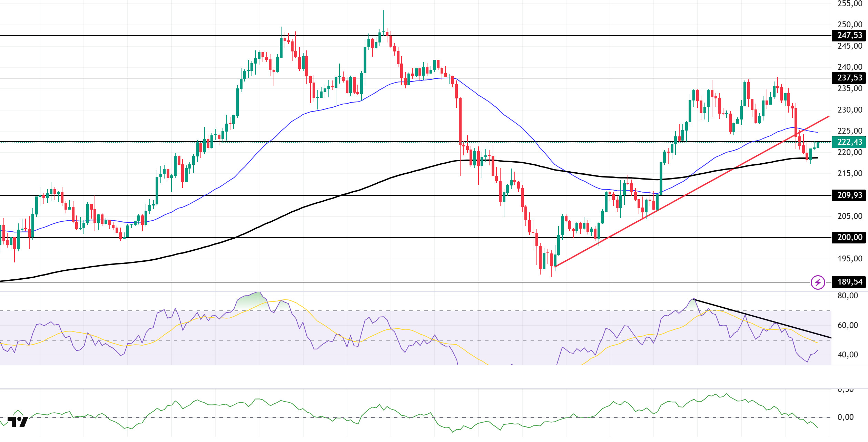Click the 40,00 label on the RSI axis

(x=847, y=355)
